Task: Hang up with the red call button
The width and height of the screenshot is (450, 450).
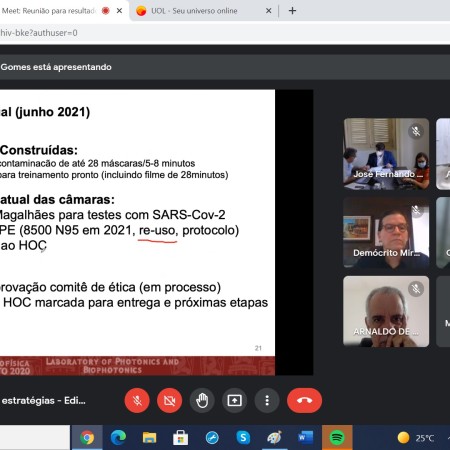Action: 304,400
